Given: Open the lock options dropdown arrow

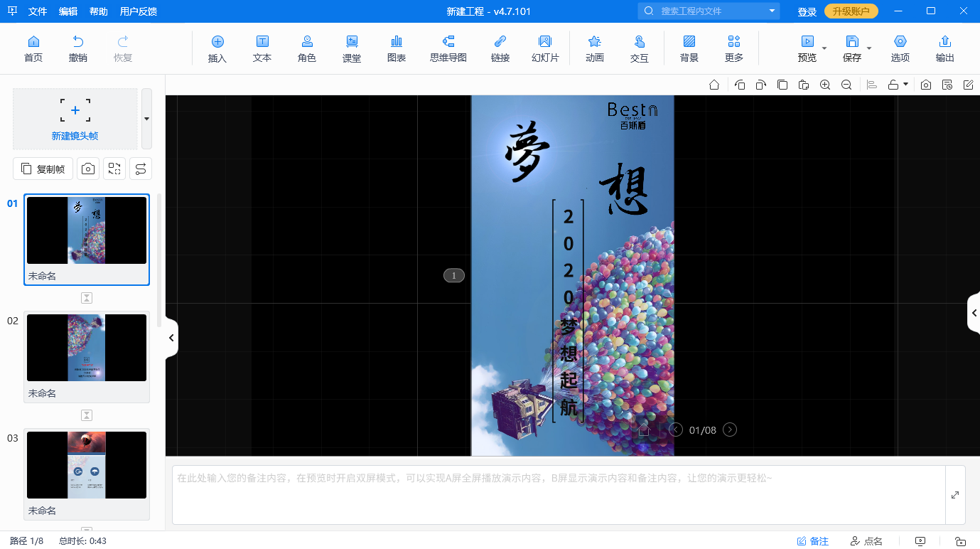Looking at the screenshot, I should pyautogui.click(x=905, y=85).
